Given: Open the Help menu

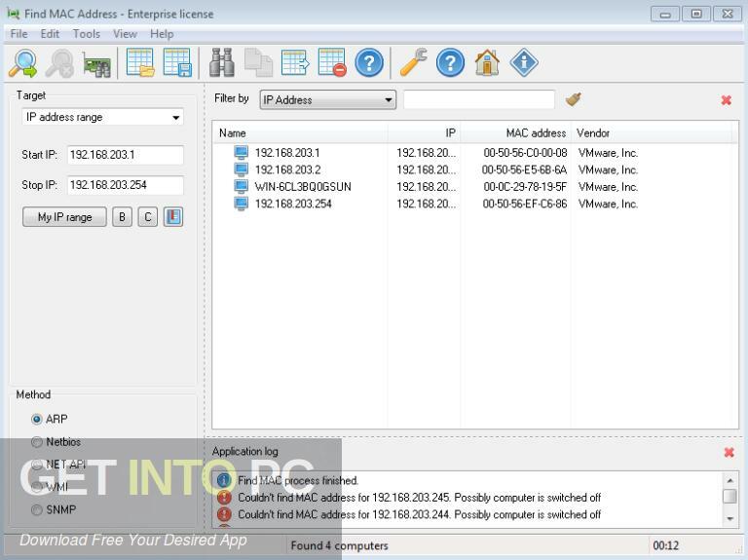Looking at the screenshot, I should pos(162,34).
